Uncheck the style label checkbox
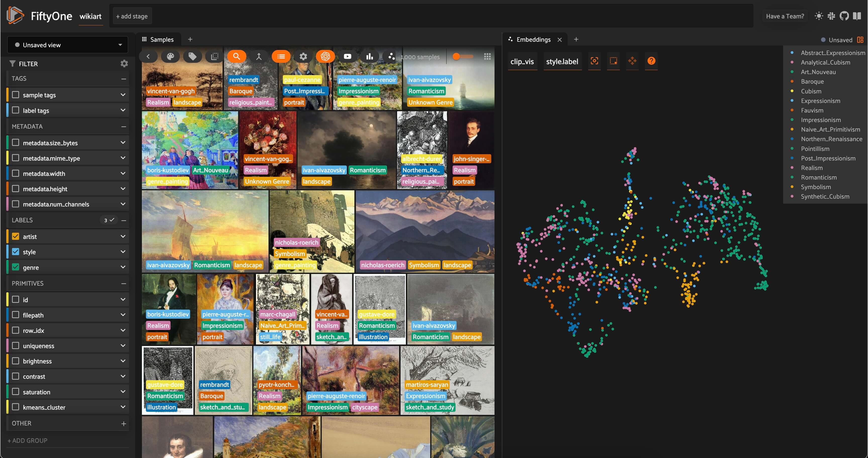This screenshot has width=868, height=458. [x=16, y=252]
